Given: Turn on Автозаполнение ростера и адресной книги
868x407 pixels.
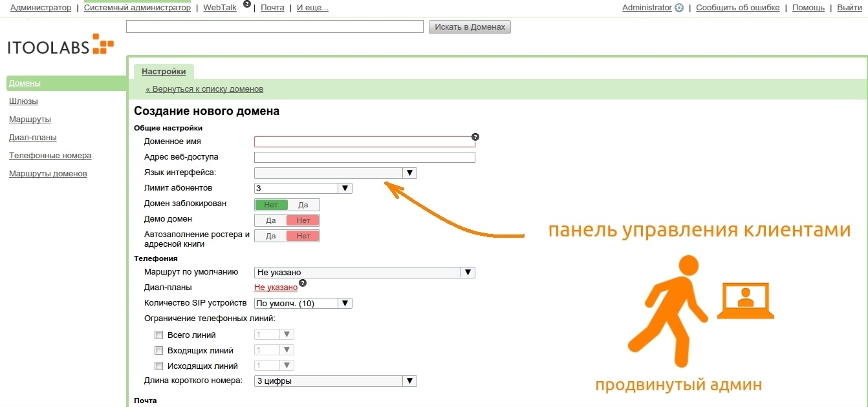Looking at the screenshot, I should click(271, 235).
